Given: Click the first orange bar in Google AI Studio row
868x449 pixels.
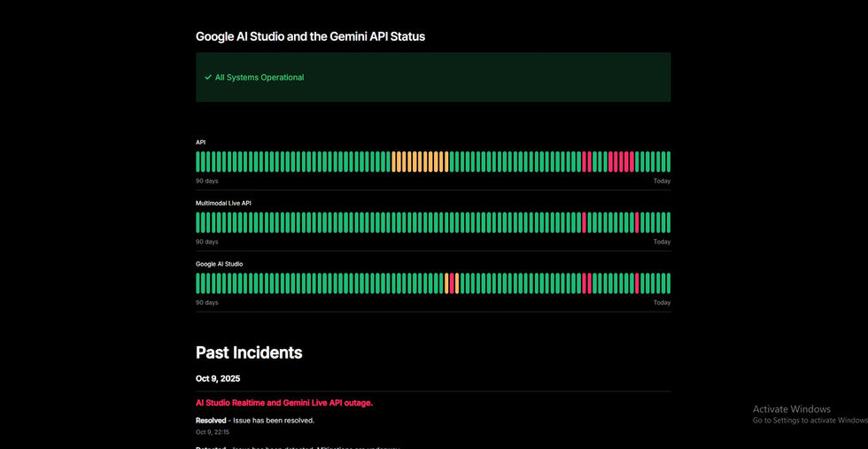Looking at the screenshot, I should click(x=446, y=283).
